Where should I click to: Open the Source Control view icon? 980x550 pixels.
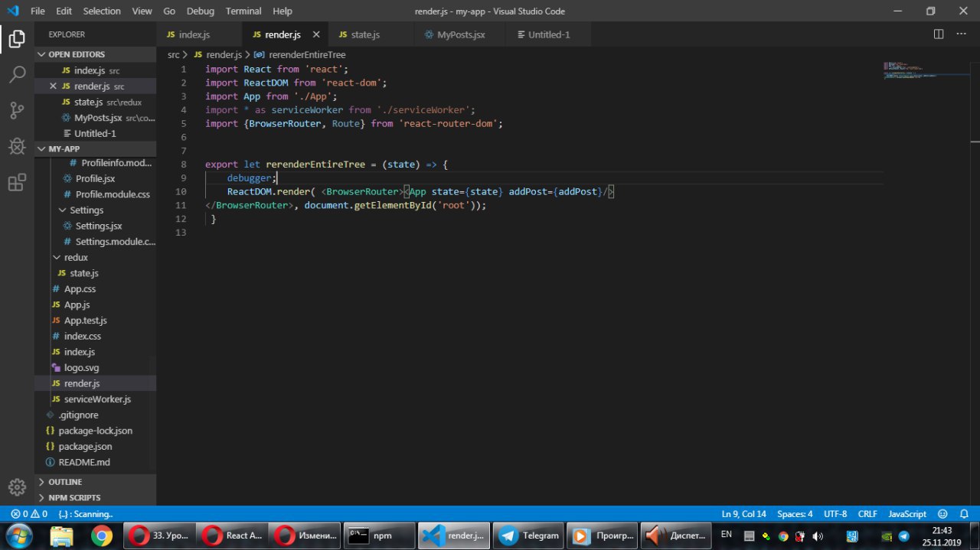(x=17, y=110)
